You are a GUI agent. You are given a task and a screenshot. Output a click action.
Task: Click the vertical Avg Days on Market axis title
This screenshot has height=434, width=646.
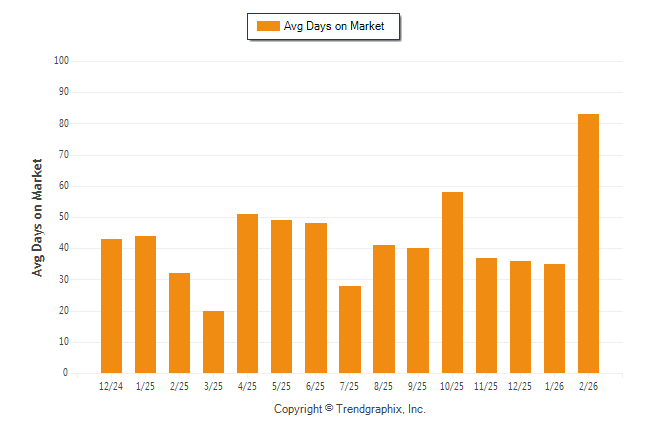[x=37, y=217]
